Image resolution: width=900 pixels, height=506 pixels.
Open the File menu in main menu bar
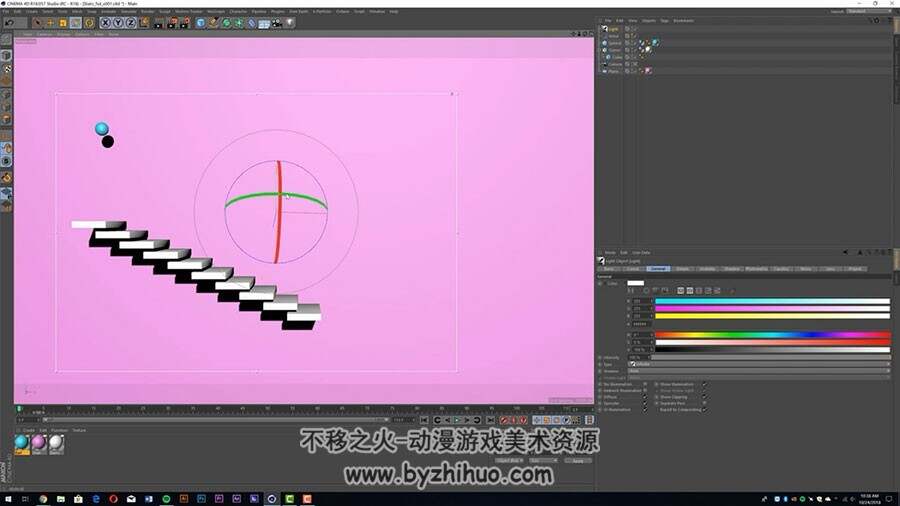coord(7,11)
